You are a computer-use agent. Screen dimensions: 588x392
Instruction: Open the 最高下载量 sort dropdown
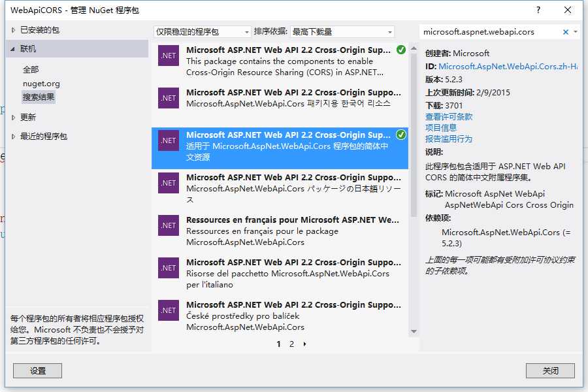[342, 32]
